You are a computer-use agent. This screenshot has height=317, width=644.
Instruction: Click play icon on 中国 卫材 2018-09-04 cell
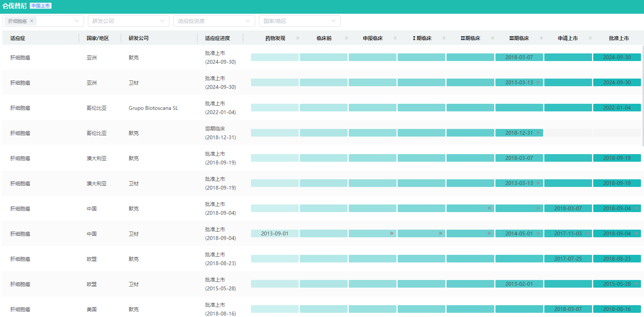[636, 233]
